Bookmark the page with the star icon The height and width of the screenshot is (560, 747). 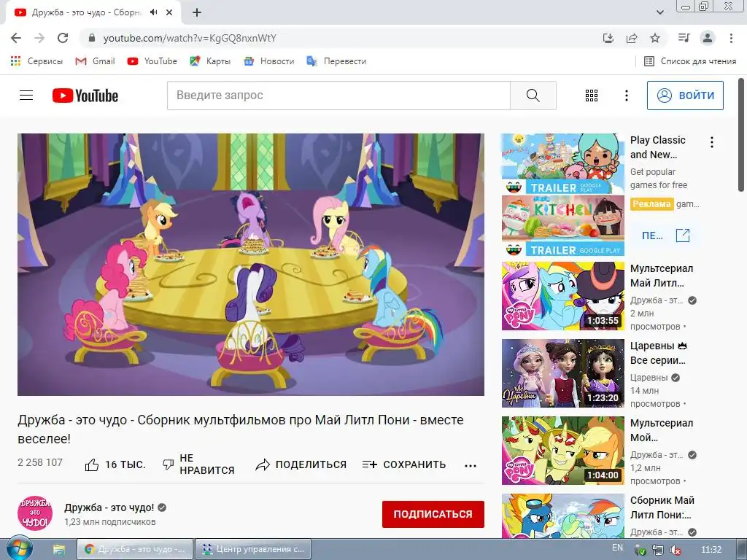[655, 38]
